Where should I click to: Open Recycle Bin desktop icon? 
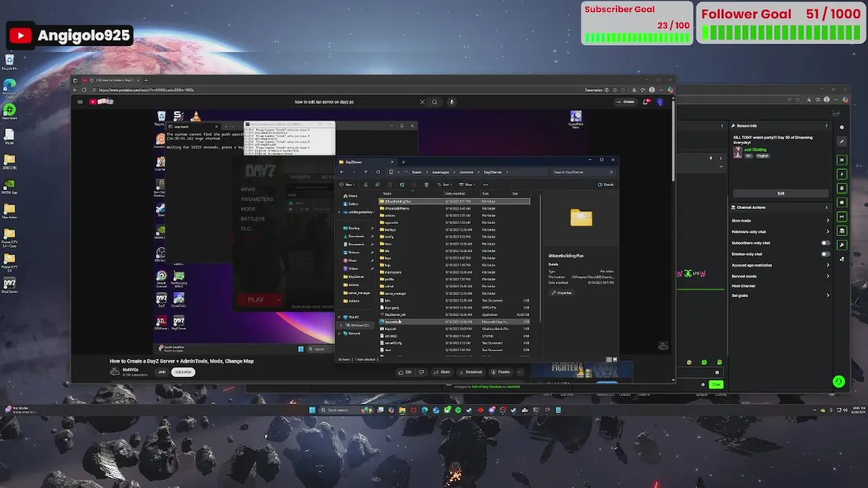point(9,62)
